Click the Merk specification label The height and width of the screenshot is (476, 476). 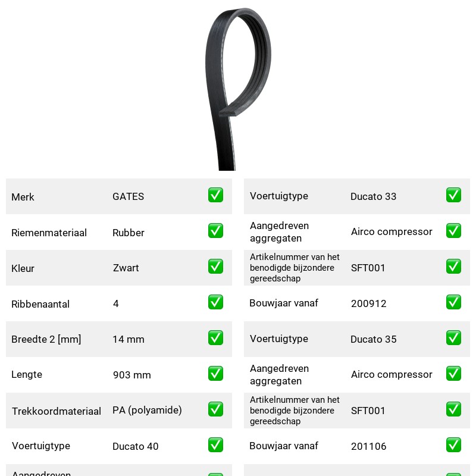tap(23, 197)
